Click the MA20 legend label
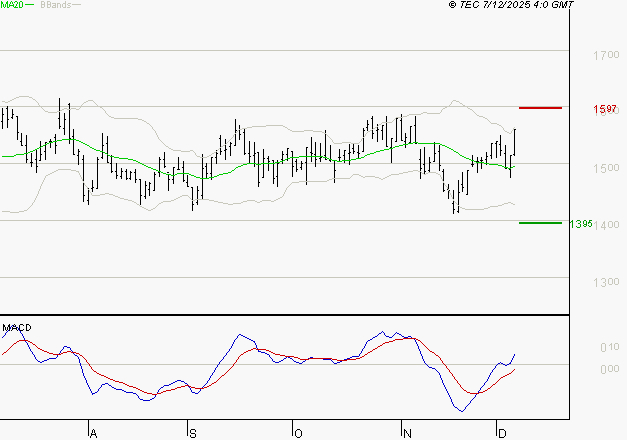The width and height of the screenshot is (627, 440). tap(12, 5)
